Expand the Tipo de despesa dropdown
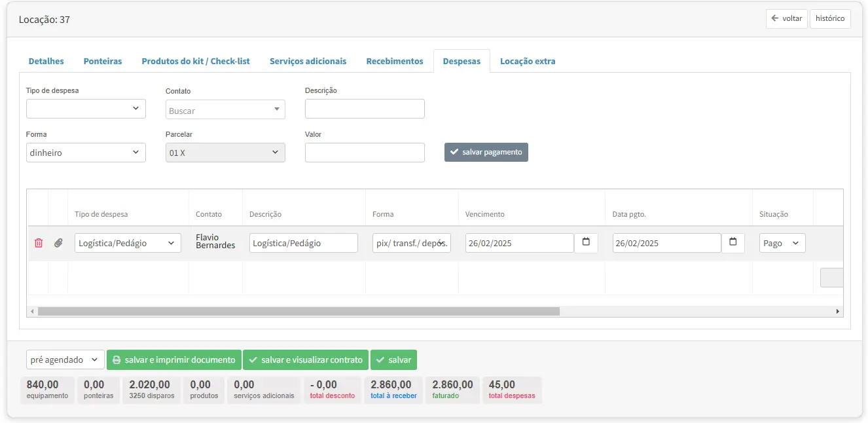The width and height of the screenshot is (868, 423). (x=86, y=109)
